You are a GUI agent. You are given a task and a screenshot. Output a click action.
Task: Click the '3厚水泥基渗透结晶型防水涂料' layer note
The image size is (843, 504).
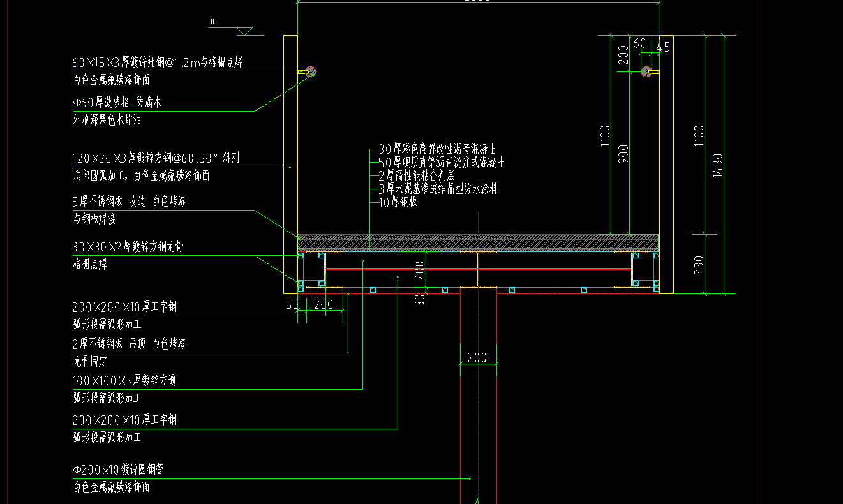click(x=438, y=189)
